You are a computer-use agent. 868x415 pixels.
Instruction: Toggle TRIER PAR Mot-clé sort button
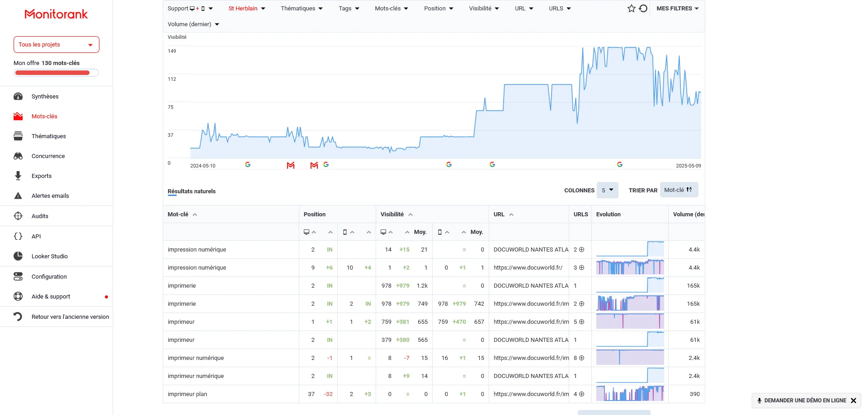(679, 190)
